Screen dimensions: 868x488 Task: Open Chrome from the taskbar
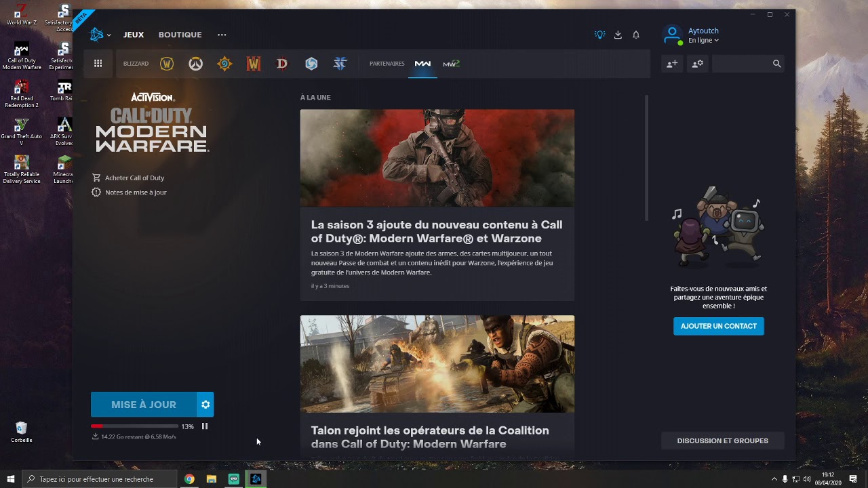click(x=189, y=479)
